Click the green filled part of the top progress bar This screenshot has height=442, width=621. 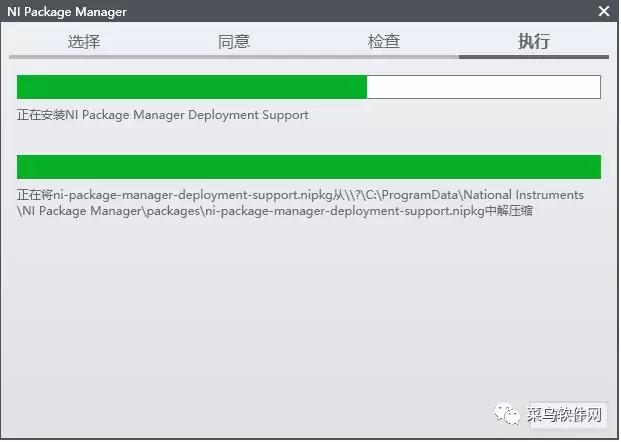pos(192,87)
